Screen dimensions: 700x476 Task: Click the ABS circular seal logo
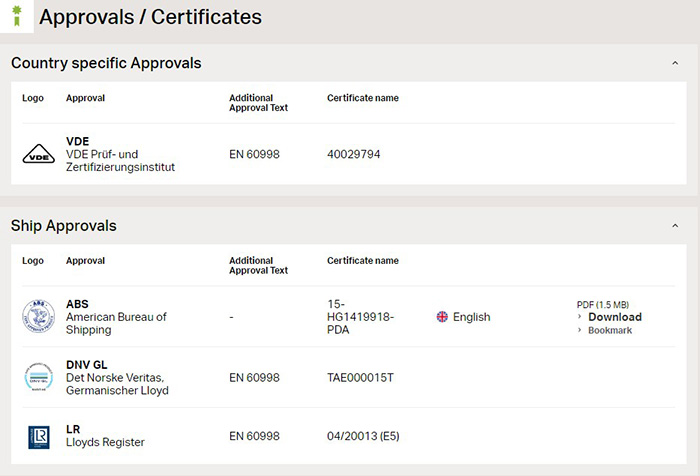[x=39, y=317]
